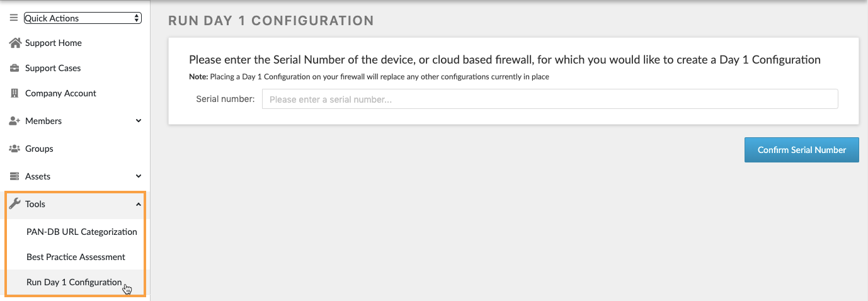Click the Support Home house icon
Image resolution: width=868 pixels, height=301 pixels.
pos(14,43)
